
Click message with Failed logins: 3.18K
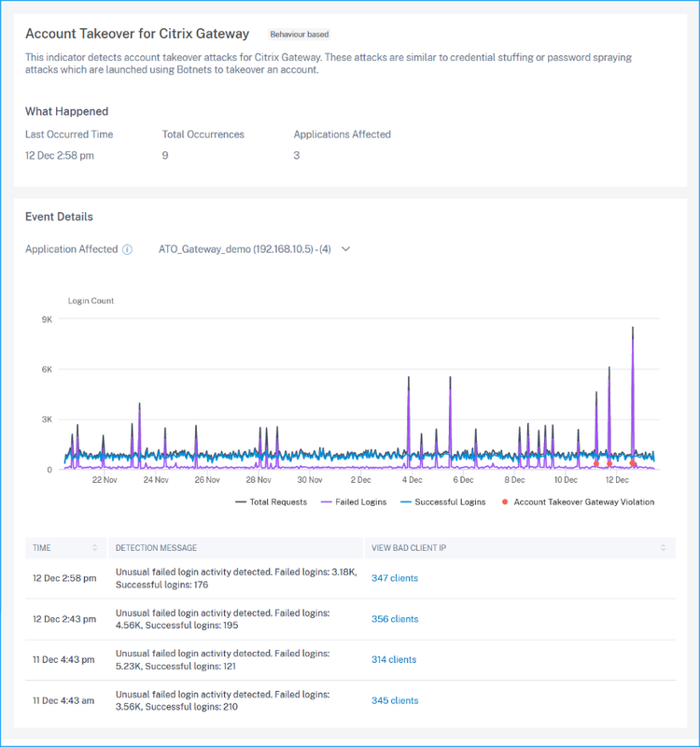[x=236, y=578]
